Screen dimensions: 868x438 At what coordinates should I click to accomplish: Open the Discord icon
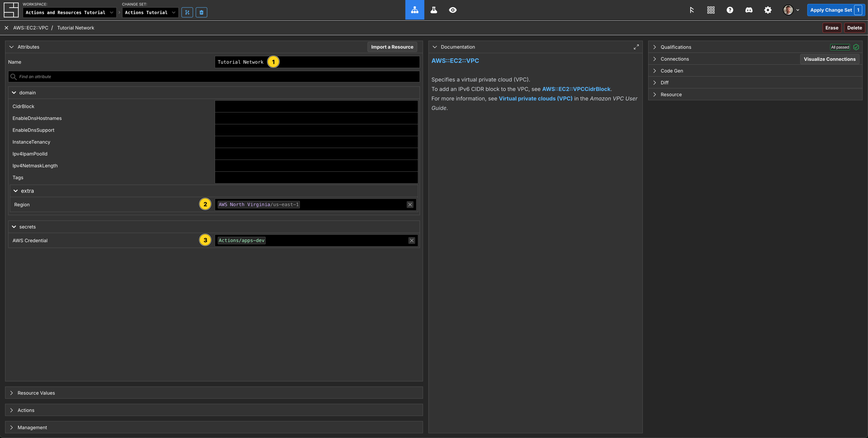click(x=748, y=10)
